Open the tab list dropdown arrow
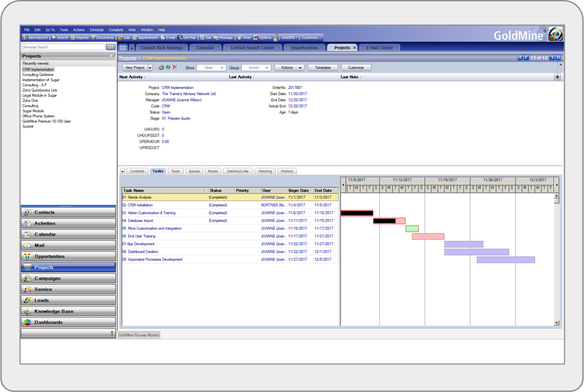The height and width of the screenshot is (392, 584). point(132,48)
